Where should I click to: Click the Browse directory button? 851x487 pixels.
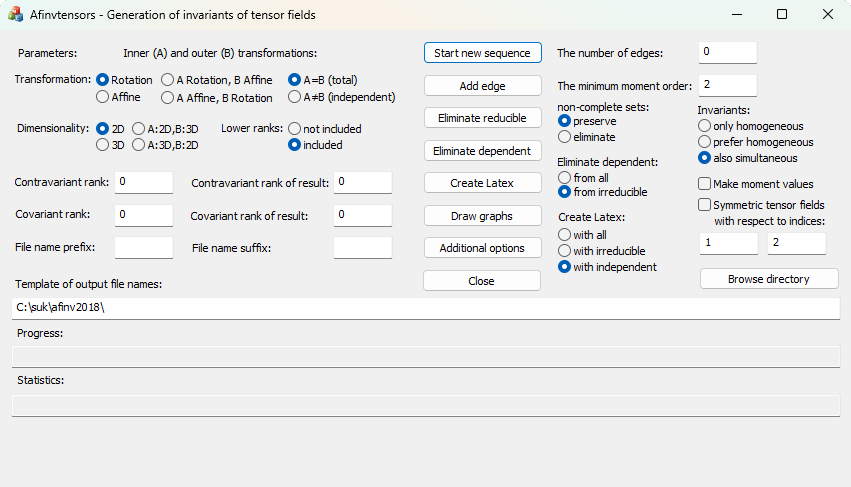pos(768,279)
